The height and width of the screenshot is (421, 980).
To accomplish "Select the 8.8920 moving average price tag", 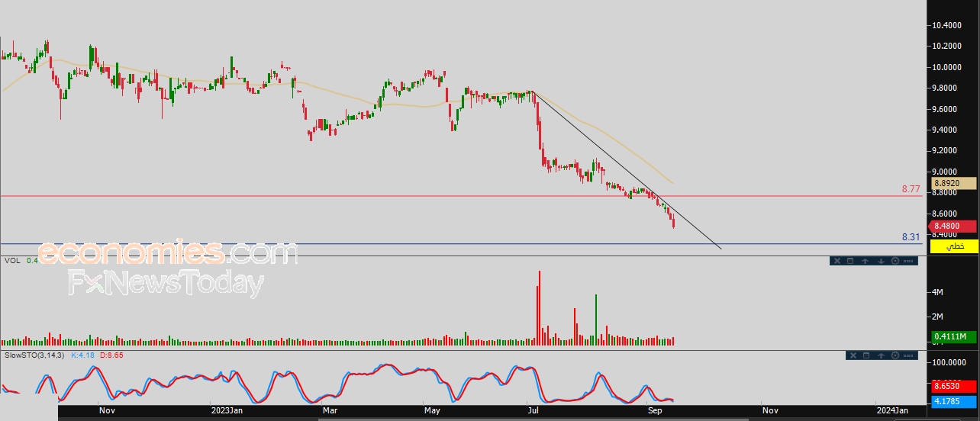I will click(956, 183).
